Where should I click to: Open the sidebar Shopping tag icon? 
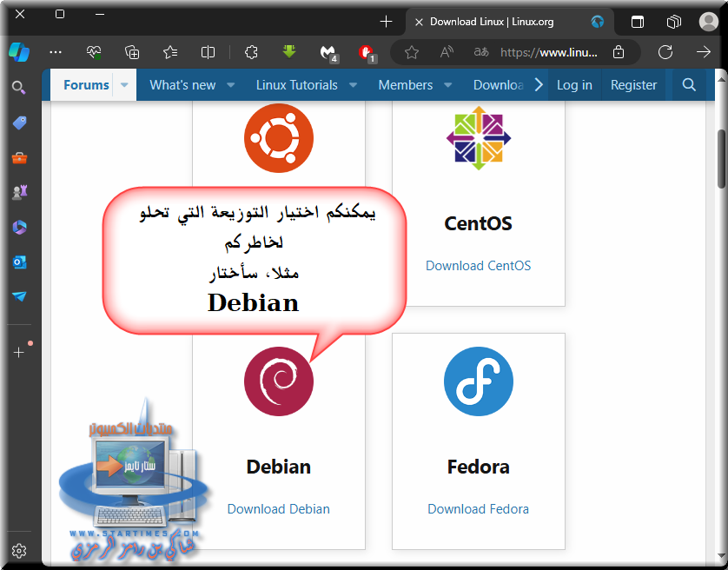[x=19, y=123]
